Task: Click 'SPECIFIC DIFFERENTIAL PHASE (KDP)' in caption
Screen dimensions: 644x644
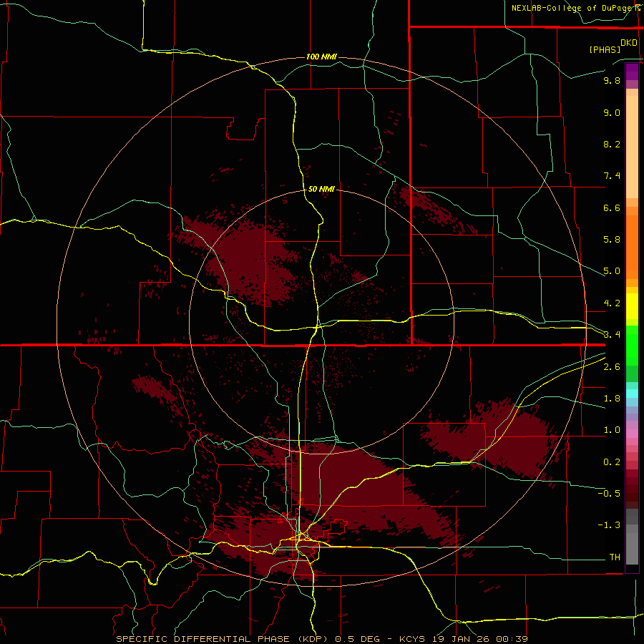Action: point(222,639)
